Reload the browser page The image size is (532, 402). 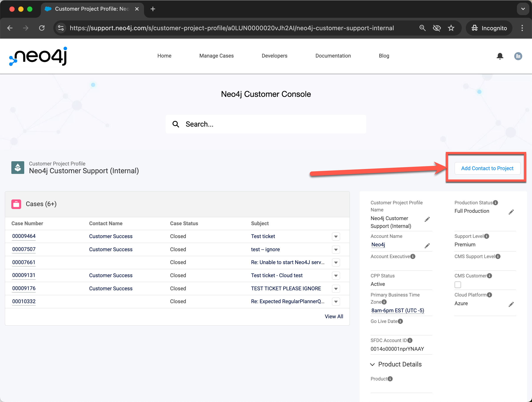[42, 28]
